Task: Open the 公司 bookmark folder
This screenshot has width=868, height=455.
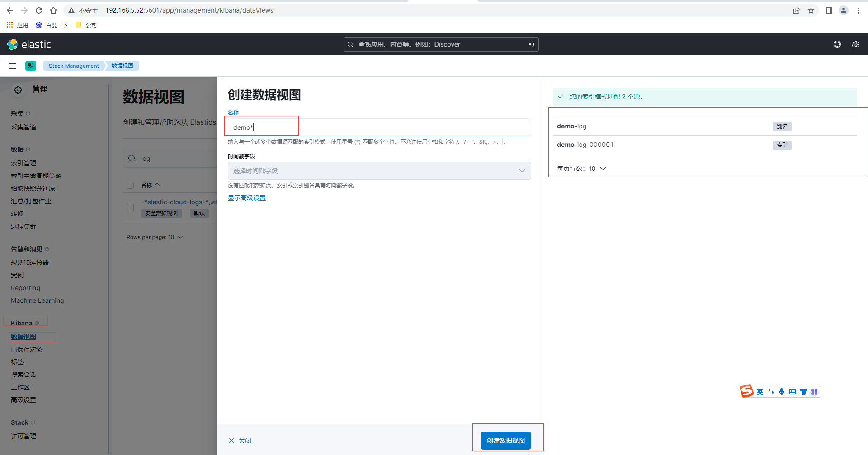Action: pos(86,25)
